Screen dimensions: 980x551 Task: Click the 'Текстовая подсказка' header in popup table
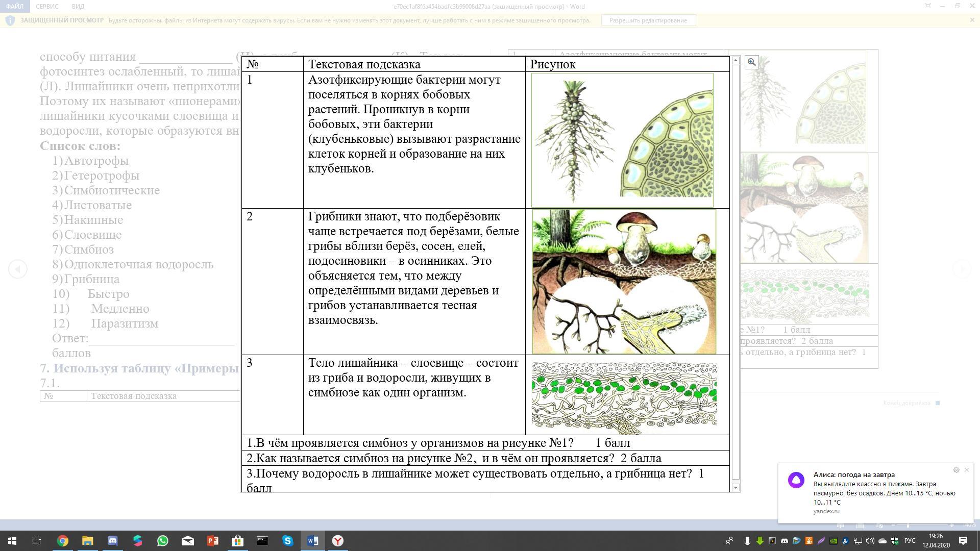pos(364,64)
